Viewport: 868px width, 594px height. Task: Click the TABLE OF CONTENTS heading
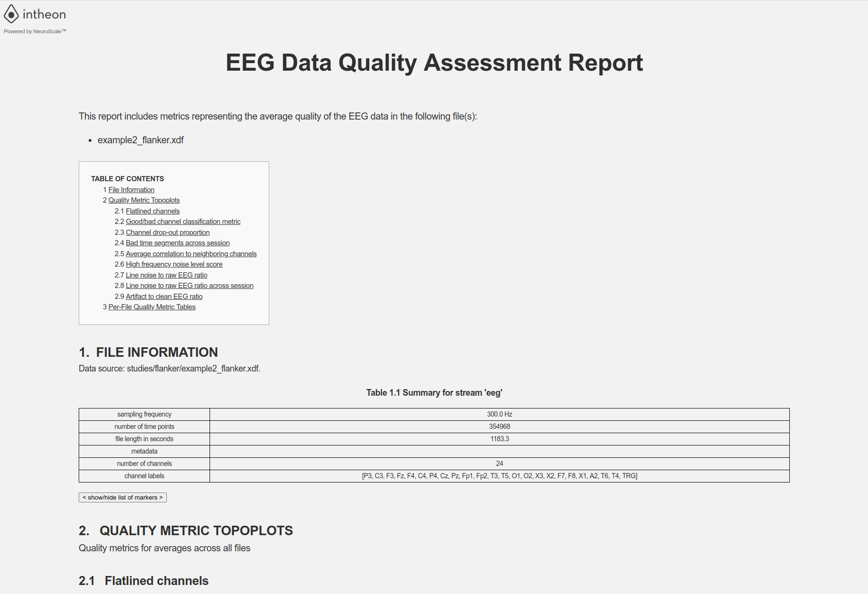(128, 179)
